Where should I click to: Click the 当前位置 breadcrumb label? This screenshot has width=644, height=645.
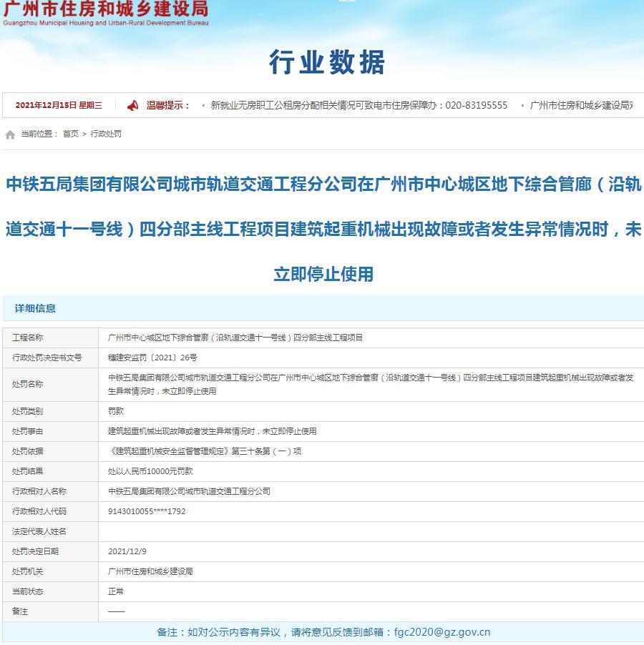coord(39,134)
